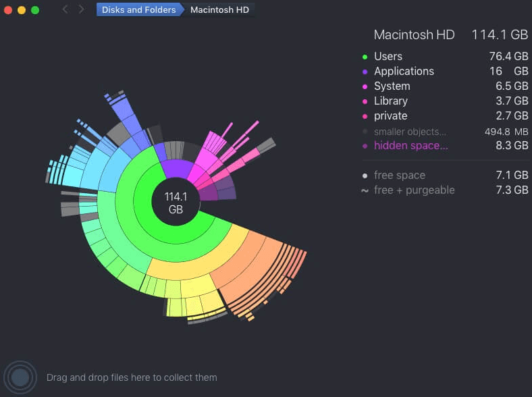Click the forward navigation arrow
Viewport: 532px width, 397px height.
pos(82,9)
